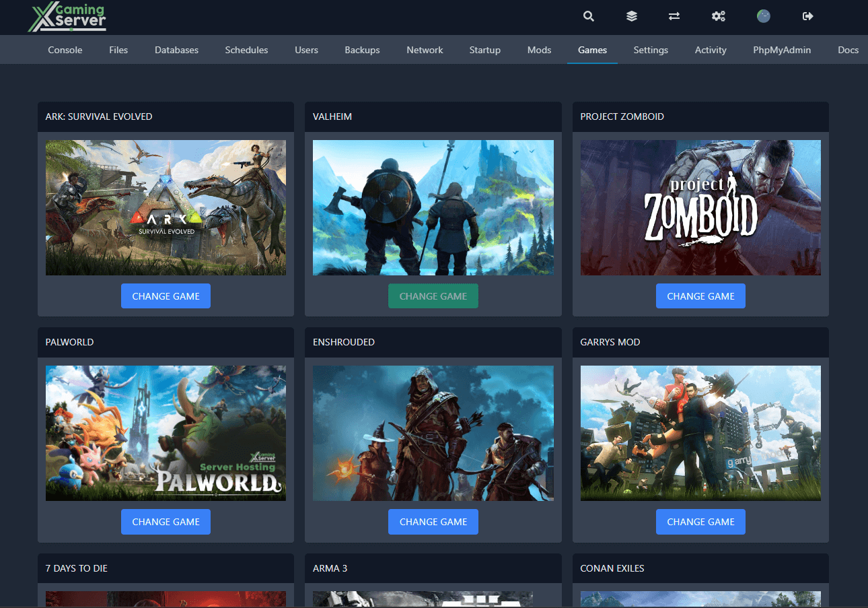Select the Games tab

pos(592,50)
